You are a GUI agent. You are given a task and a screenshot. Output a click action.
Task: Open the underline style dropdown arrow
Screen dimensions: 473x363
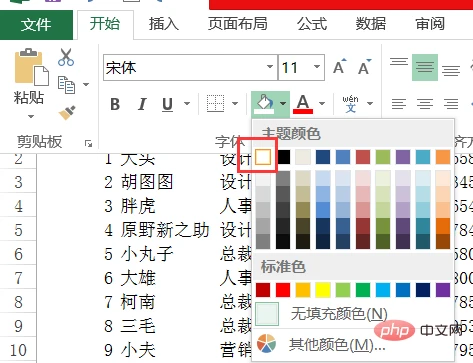[187, 104]
